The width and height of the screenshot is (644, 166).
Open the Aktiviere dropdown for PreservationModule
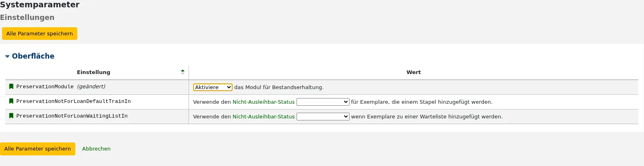pyautogui.click(x=213, y=87)
